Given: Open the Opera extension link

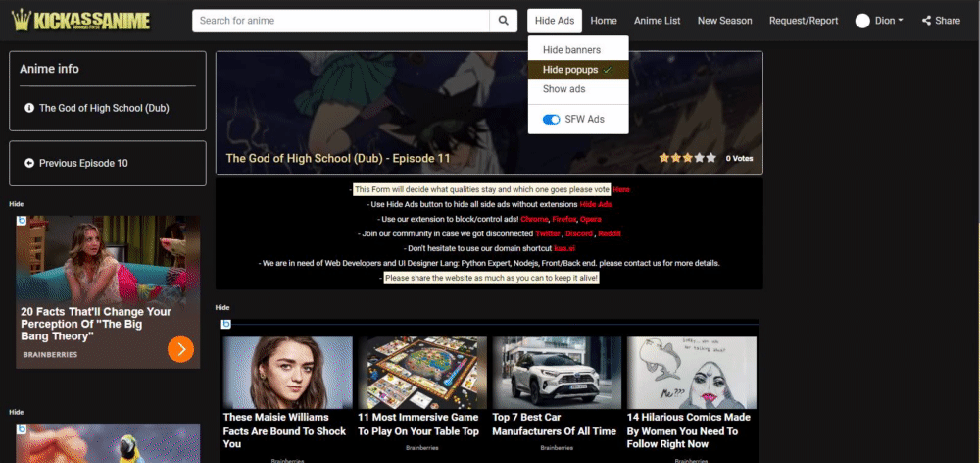Looking at the screenshot, I should click(x=591, y=219).
